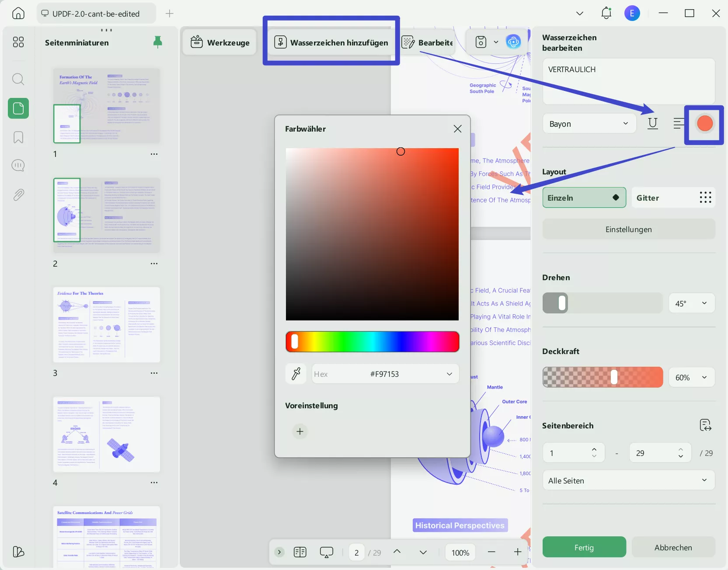Click the 100% zoom level field
Screen dimensions: 728x570
coord(460,552)
